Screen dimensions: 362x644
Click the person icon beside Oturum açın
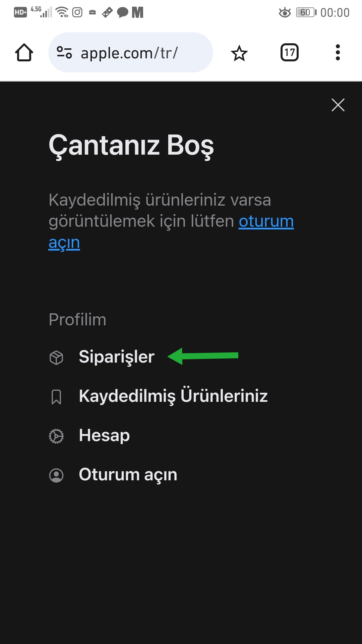[56, 475]
